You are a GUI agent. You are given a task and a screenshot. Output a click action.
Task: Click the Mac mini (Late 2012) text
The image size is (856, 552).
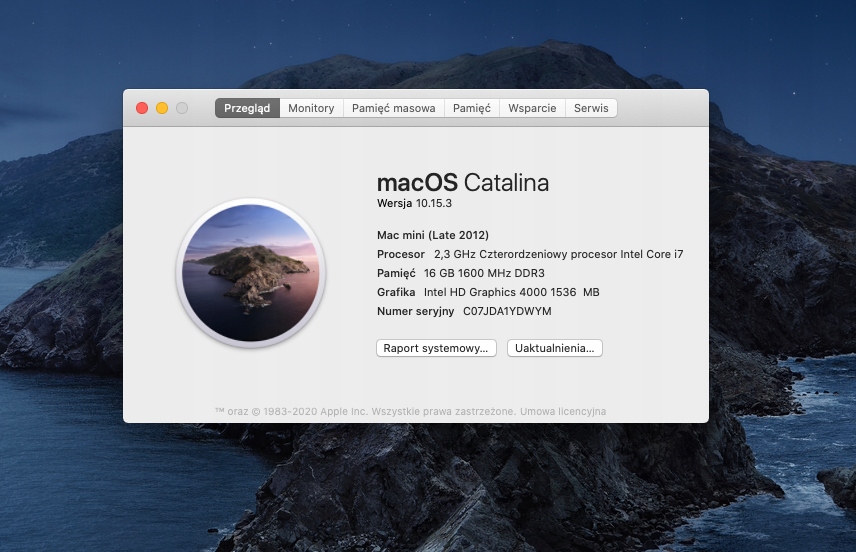click(433, 235)
